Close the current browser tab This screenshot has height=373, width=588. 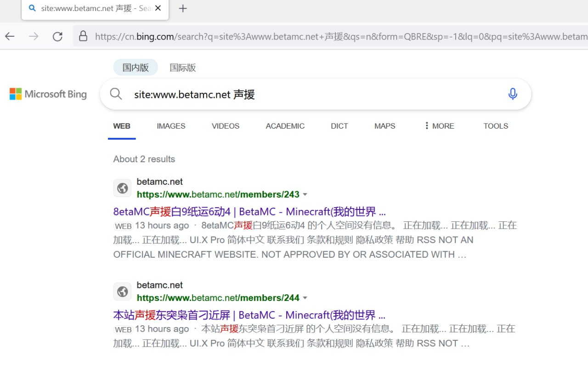158,9
